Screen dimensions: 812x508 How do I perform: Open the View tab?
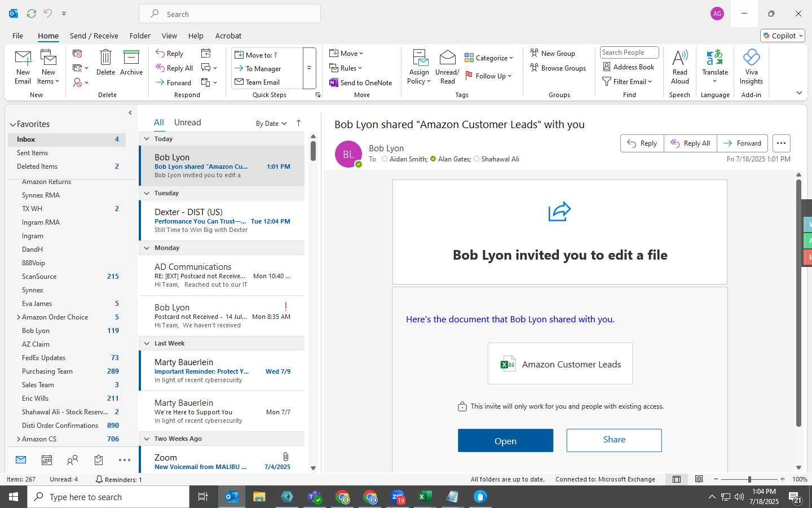pos(169,36)
